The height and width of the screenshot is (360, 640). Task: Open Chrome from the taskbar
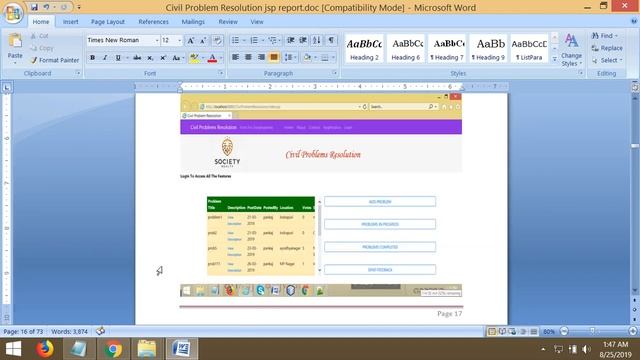coord(113,349)
